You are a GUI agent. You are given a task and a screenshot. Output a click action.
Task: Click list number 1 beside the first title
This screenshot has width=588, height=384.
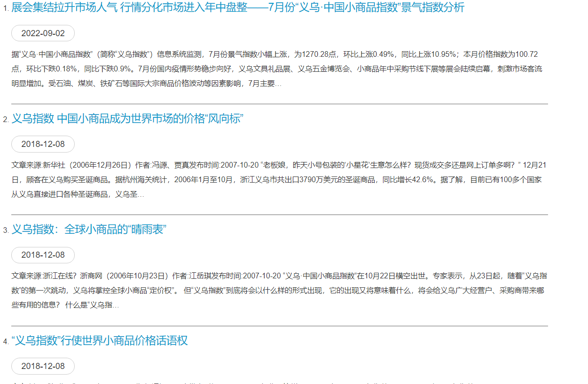click(x=6, y=9)
